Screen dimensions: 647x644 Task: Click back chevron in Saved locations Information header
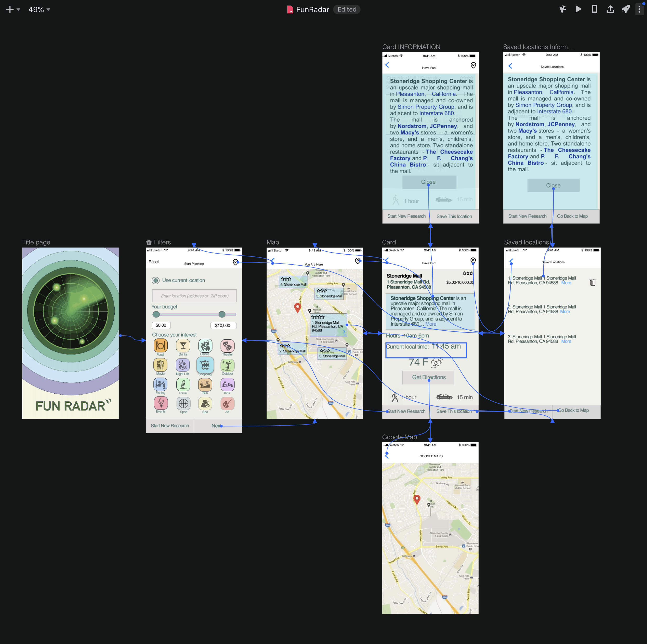510,66
